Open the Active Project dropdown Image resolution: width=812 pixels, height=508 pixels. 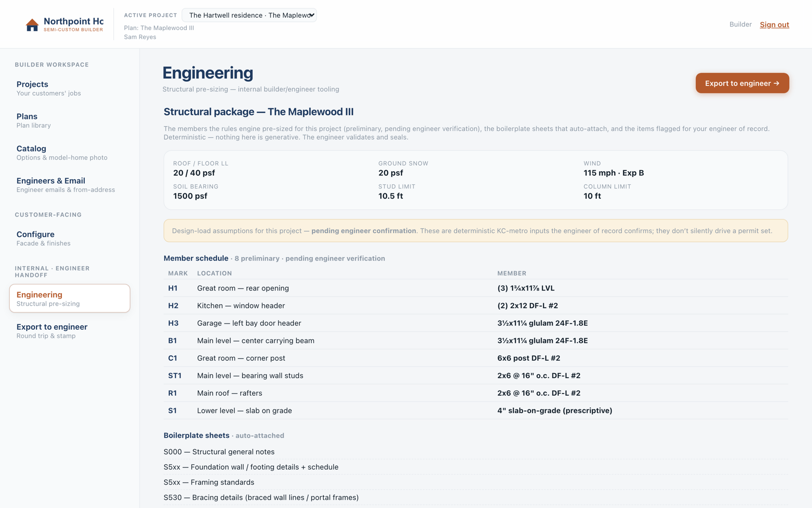pyautogui.click(x=249, y=15)
